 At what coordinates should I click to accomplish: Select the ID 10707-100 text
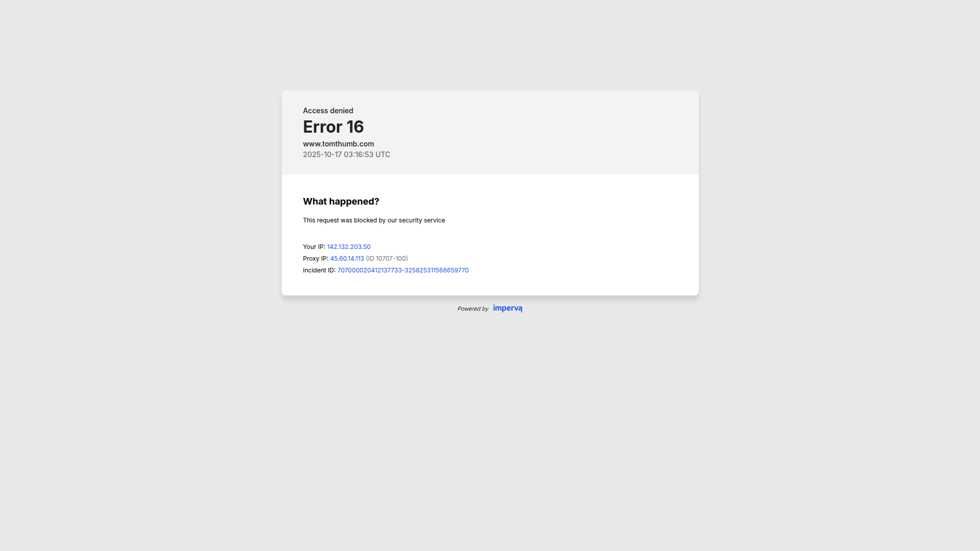[x=387, y=258]
